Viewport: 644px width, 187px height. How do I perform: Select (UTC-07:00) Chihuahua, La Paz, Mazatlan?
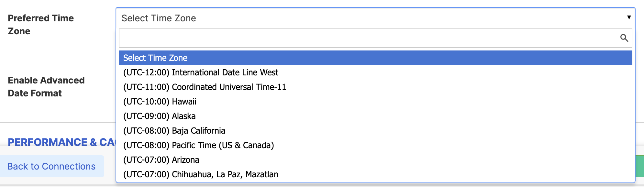[x=200, y=174]
